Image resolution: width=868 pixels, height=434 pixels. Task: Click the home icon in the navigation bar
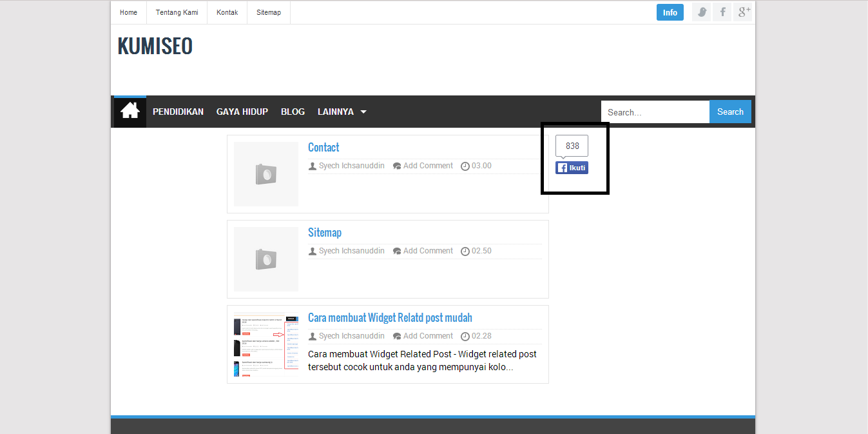pyautogui.click(x=129, y=111)
